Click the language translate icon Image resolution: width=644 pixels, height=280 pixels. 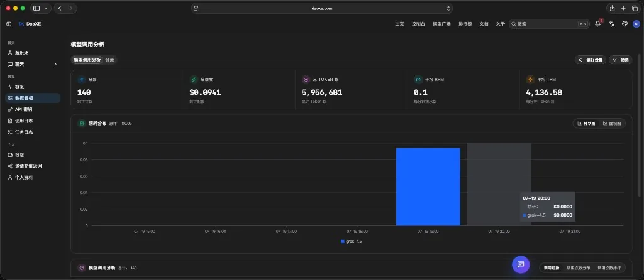(x=611, y=24)
